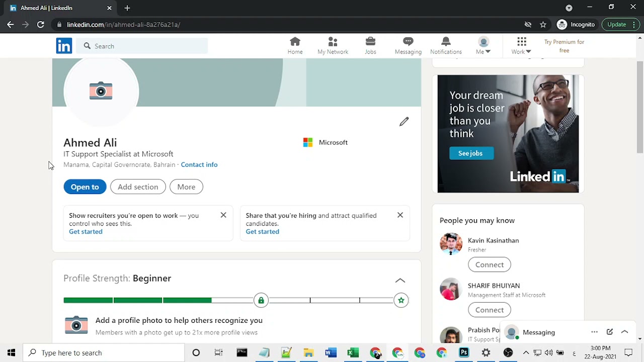This screenshot has height=362, width=644.
Task: Open Task View on the taskbar
Action: click(x=218, y=352)
